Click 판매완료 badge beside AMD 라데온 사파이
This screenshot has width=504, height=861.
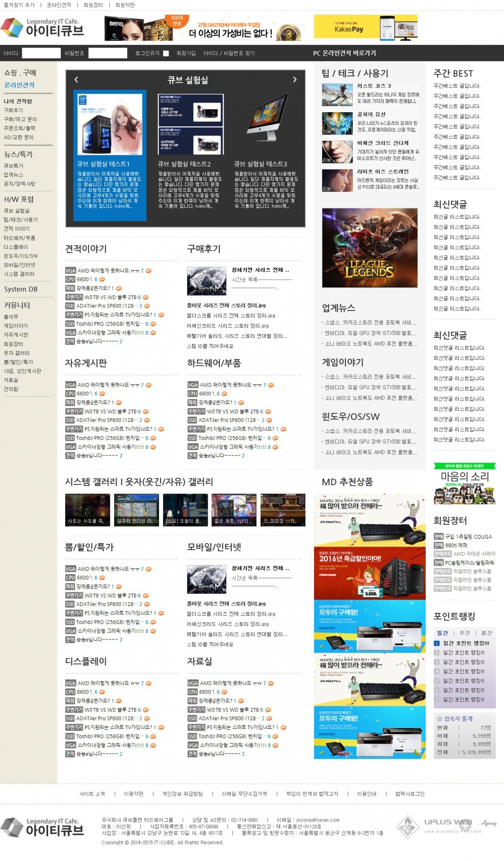(x=443, y=554)
